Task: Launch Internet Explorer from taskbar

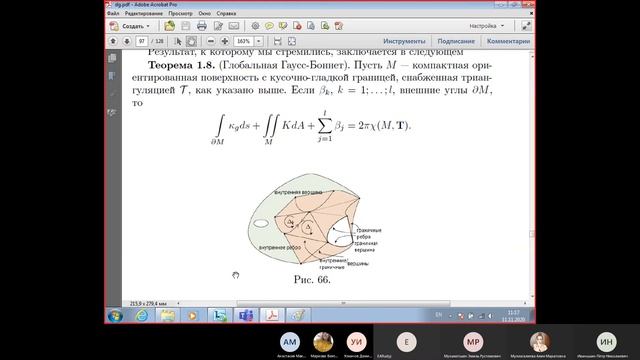Action: click(142, 316)
